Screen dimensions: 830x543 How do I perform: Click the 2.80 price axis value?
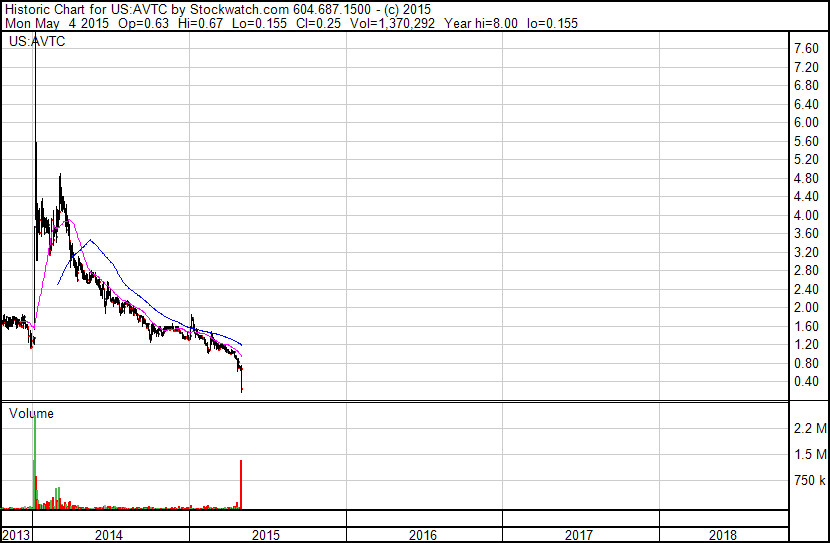[806, 270]
